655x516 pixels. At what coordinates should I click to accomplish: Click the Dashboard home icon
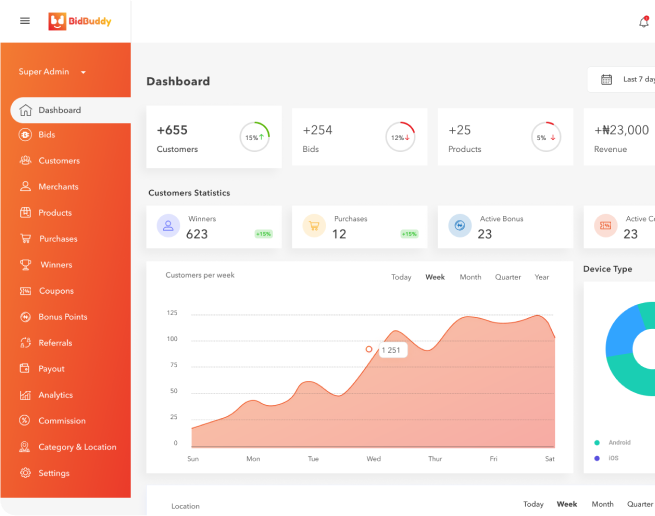[25, 110]
